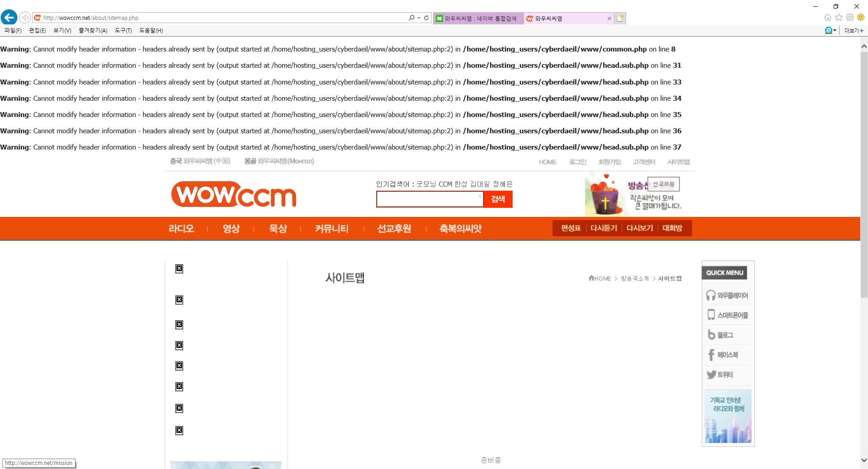
Task: Open 와우플레이어 headphone quick menu item
Action: [727, 295]
